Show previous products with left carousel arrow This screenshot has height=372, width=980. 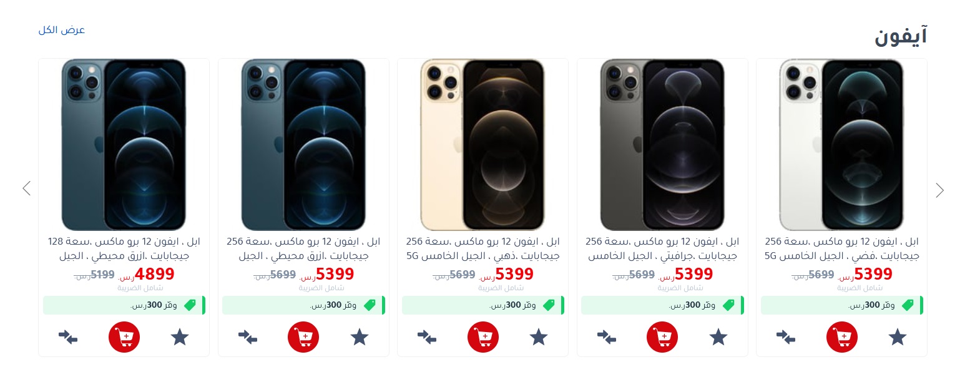click(x=26, y=188)
